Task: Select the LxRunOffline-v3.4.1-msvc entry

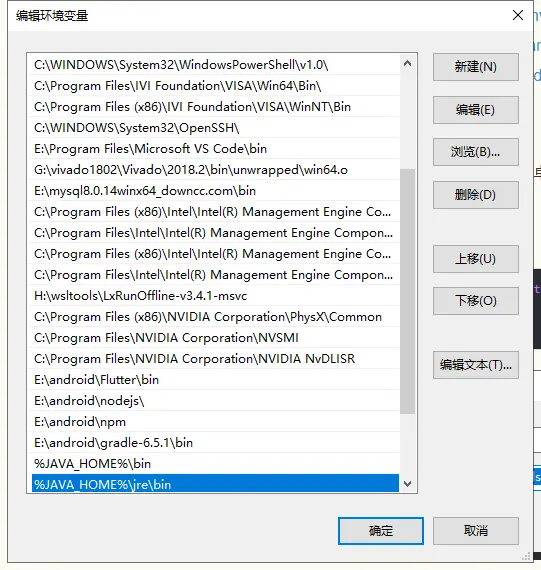Action: [214, 296]
